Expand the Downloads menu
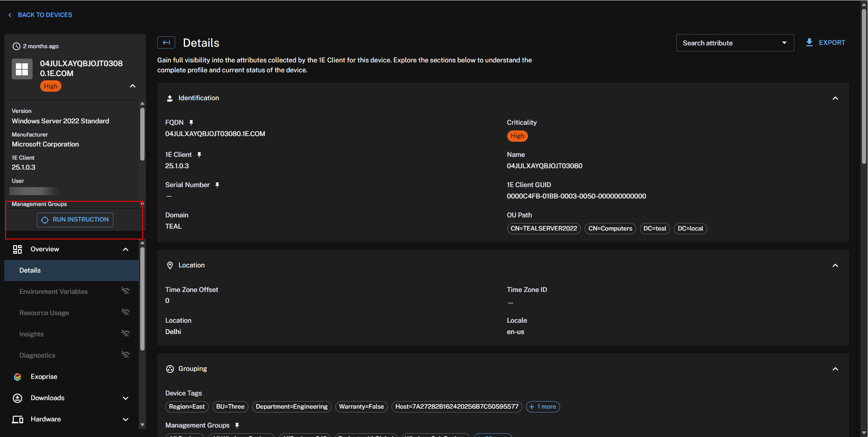Viewport: 868px width, 437px height. (x=126, y=398)
